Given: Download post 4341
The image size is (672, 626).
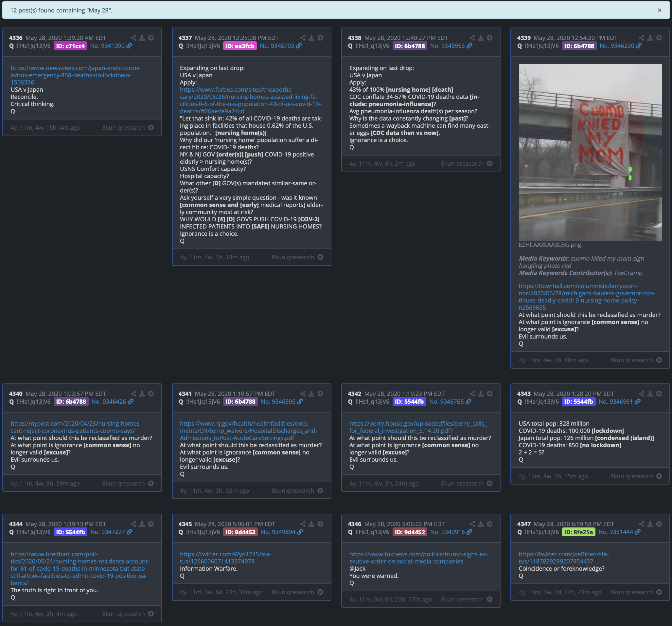Looking at the screenshot, I should pyautogui.click(x=311, y=394).
